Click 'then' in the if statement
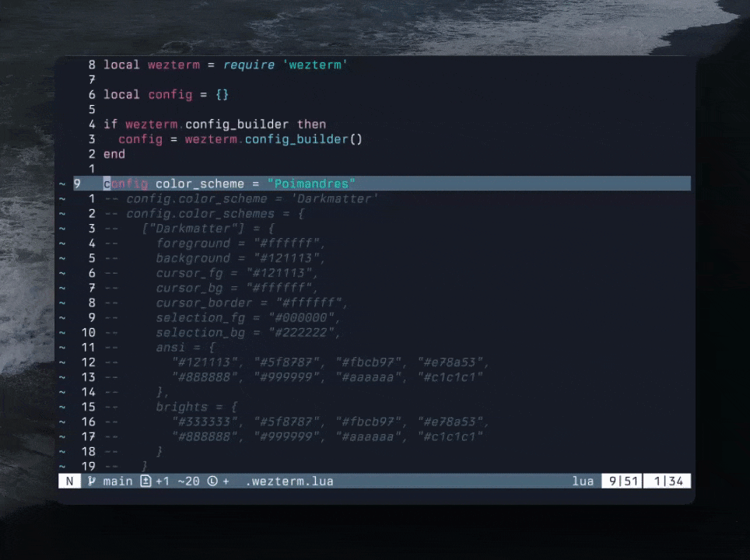This screenshot has height=560, width=750. point(311,124)
